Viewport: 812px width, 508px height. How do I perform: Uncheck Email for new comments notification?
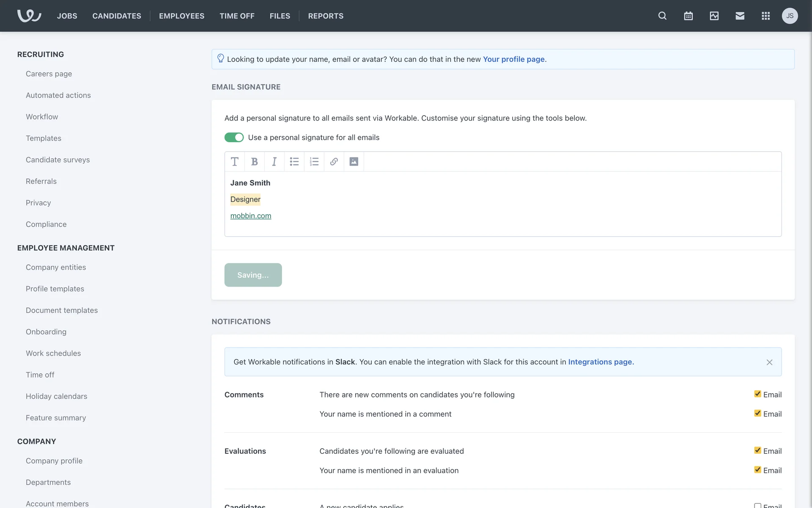click(757, 394)
